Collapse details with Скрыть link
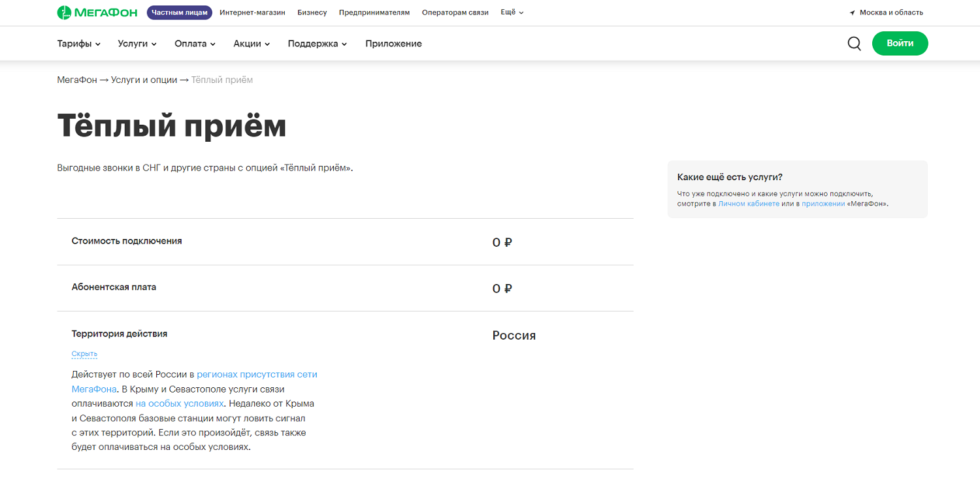 (x=84, y=354)
